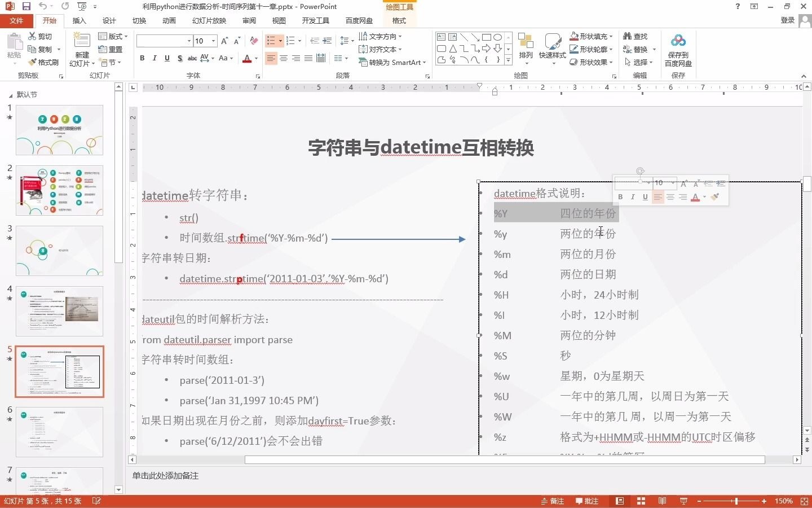Cut selection with 剪切
The width and height of the screenshot is (812, 508).
pos(40,36)
